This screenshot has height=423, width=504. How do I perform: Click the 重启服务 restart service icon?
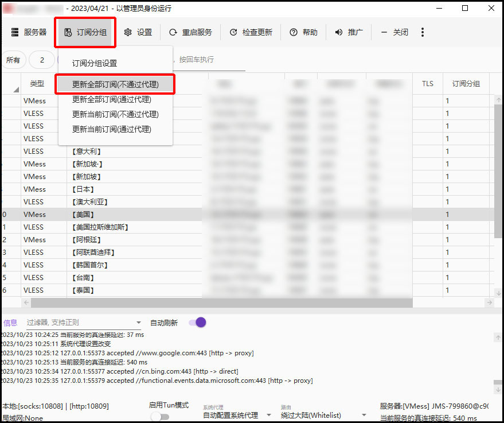(173, 33)
